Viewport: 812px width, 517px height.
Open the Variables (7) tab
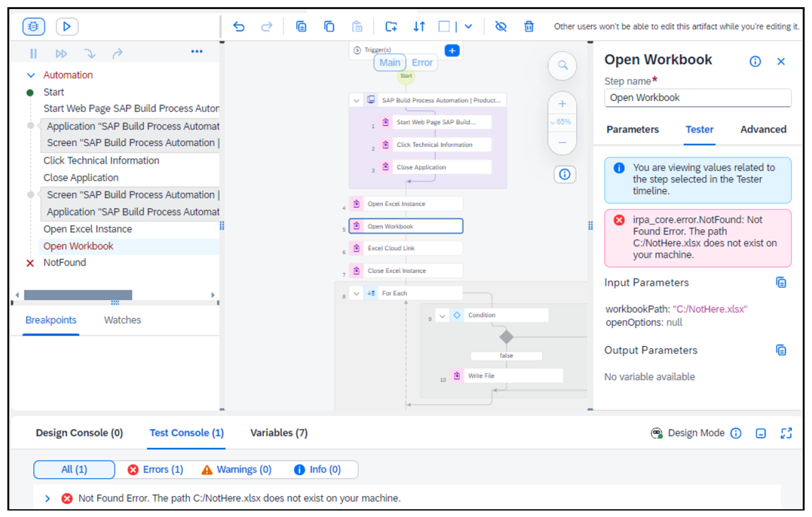279,433
